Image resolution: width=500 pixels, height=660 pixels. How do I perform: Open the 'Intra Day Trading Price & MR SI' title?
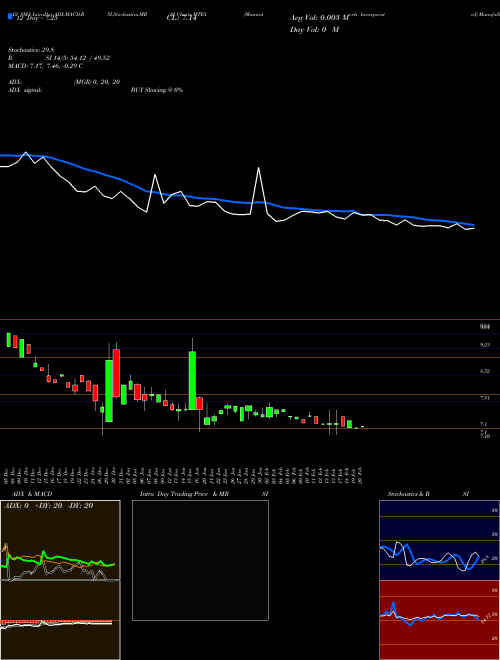(x=204, y=494)
